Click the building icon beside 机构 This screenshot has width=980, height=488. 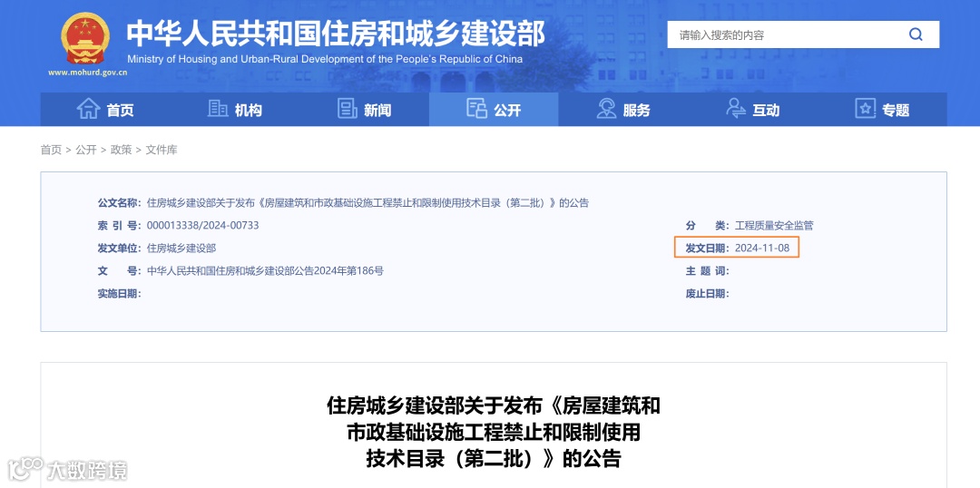[218, 109]
